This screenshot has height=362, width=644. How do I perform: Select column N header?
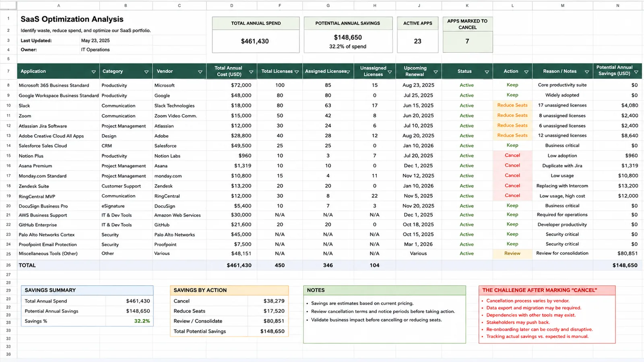(617, 6)
